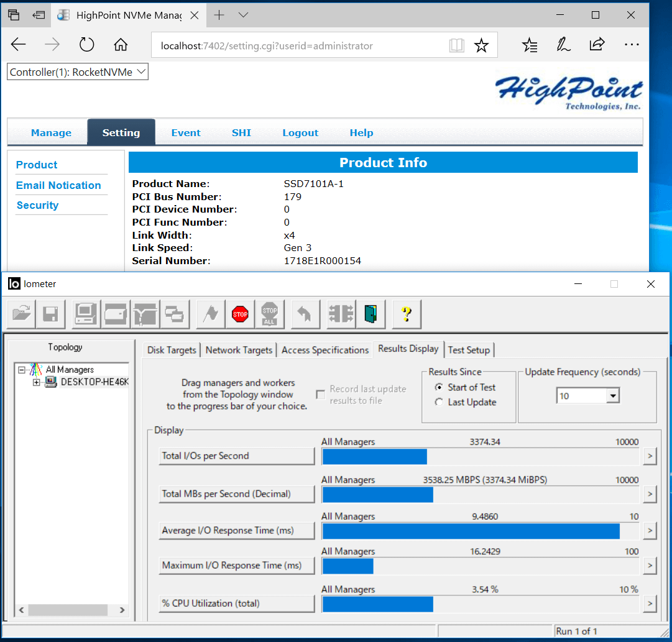This screenshot has width=672, height=642.
Task: Refresh the HighPoint page
Action: pos(86,45)
